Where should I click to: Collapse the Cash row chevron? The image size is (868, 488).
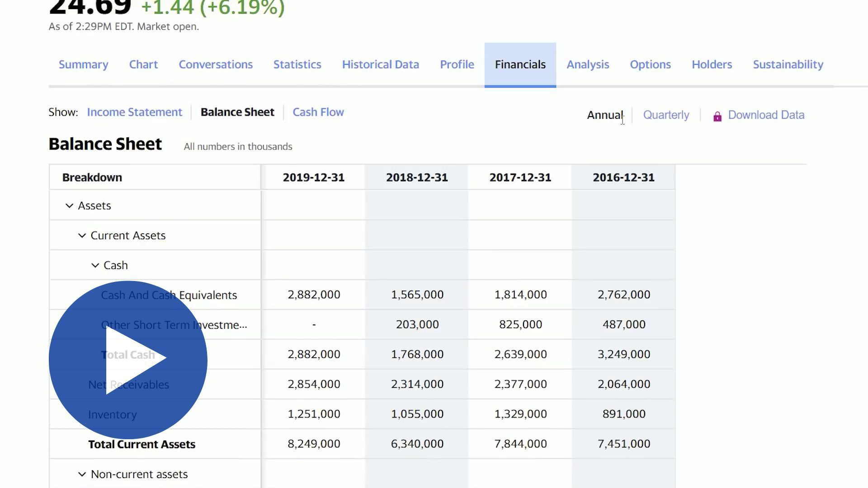click(x=95, y=266)
